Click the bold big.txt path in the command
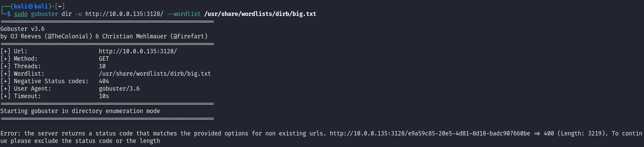 point(260,14)
